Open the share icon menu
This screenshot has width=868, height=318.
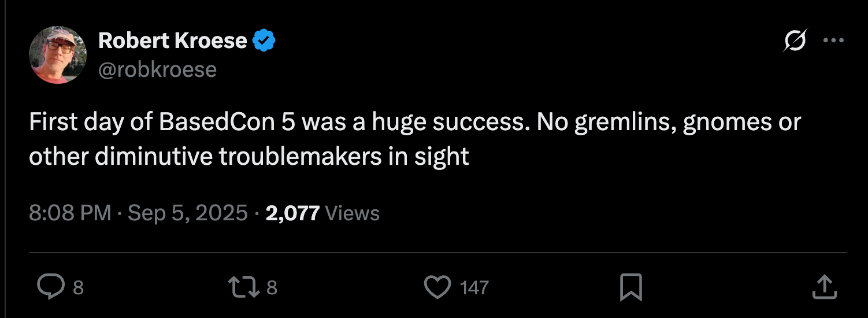click(825, 287)
